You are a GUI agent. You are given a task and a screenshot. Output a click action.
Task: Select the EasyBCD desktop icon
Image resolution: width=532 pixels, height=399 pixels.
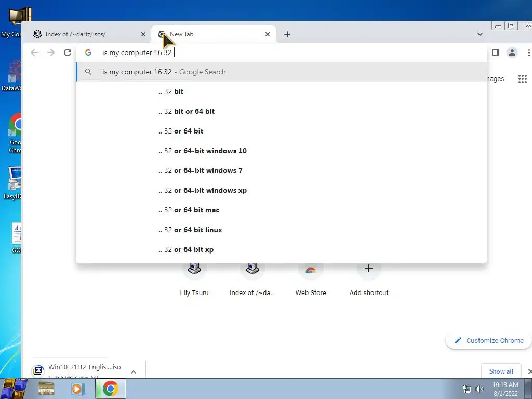pos(13,183)
